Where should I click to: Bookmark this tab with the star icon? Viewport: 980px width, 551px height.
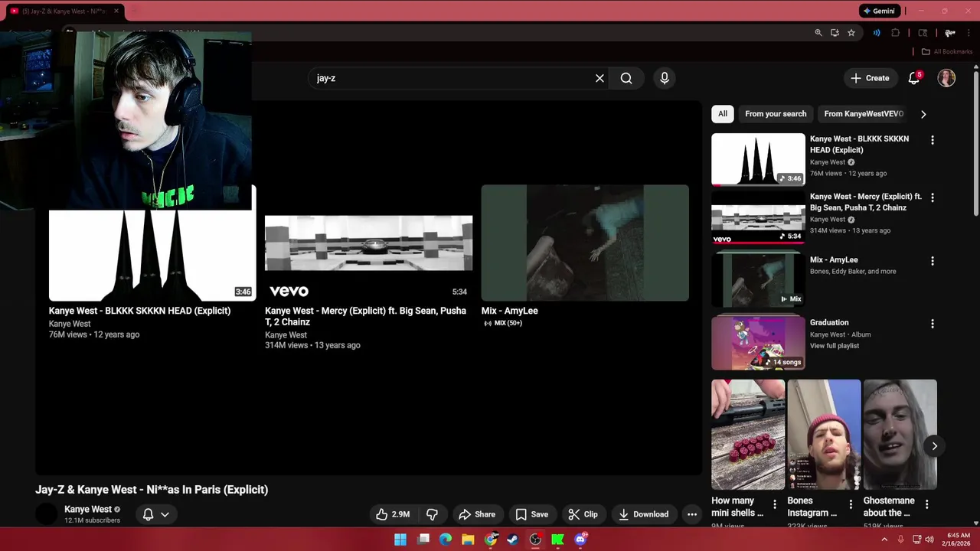tap(851, 33)
